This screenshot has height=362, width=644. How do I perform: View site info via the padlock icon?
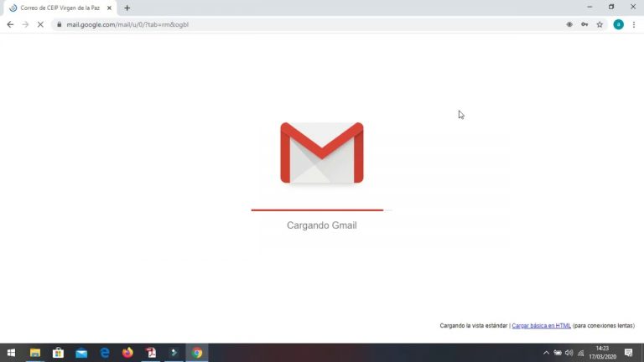pos(60,24)
